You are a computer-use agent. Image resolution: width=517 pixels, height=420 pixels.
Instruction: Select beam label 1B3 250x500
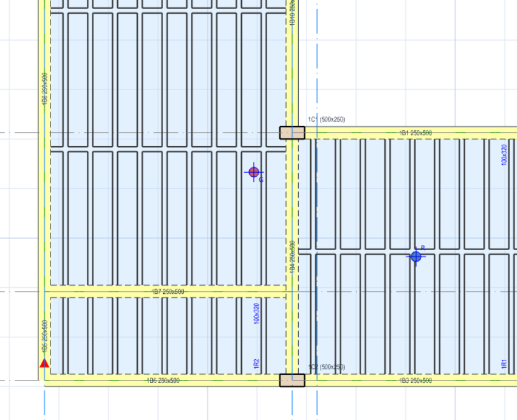tap(415, 381)
